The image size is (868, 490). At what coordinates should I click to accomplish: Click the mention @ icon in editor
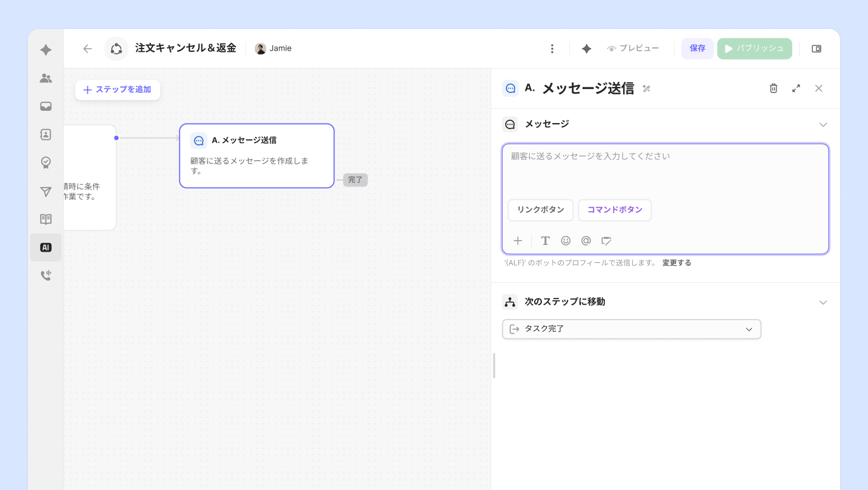click(x=586, y=241)
